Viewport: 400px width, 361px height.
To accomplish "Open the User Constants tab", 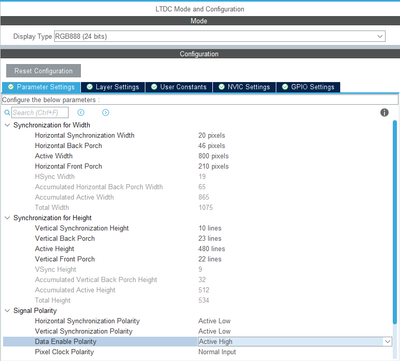I will click(179, 87).
